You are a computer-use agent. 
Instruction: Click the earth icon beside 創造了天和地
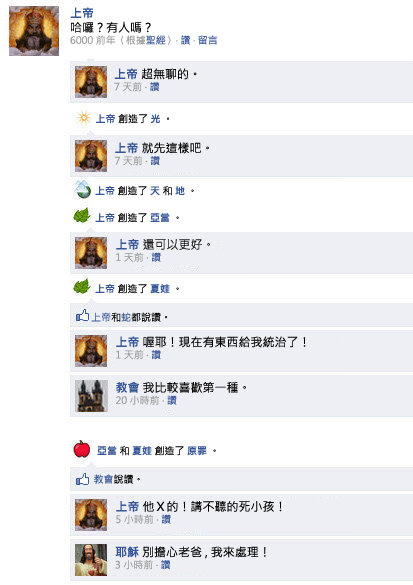pos(82,189)
